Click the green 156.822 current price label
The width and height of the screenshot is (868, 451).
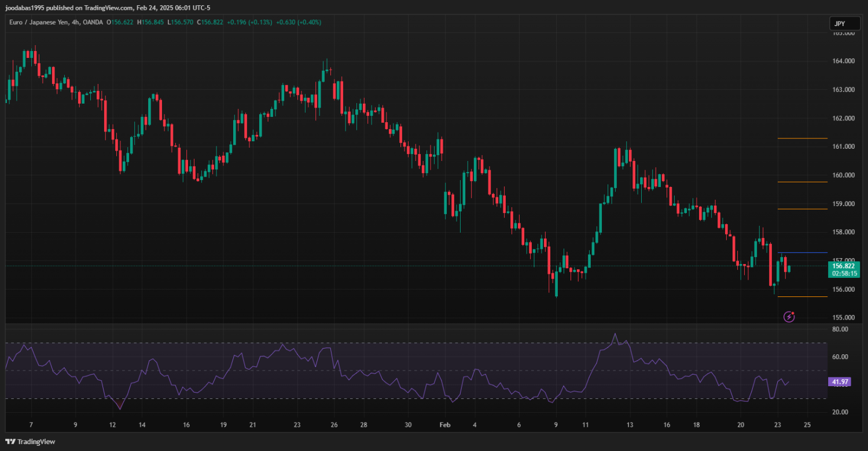(x=843, y=266)
